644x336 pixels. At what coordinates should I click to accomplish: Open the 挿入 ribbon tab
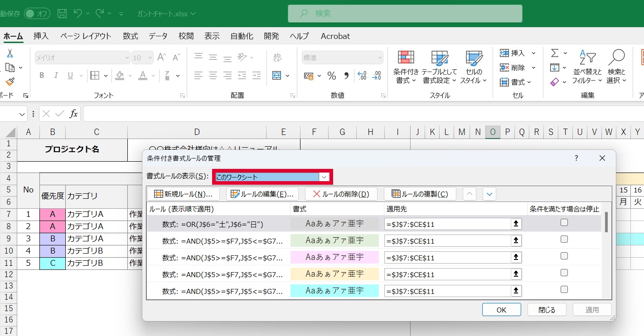(x=41, y=36)
